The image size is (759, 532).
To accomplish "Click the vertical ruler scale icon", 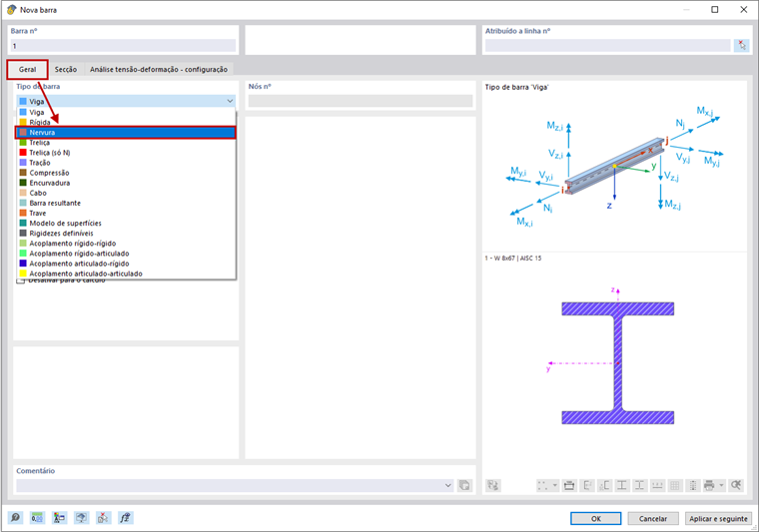I will [x=693, y=485].
